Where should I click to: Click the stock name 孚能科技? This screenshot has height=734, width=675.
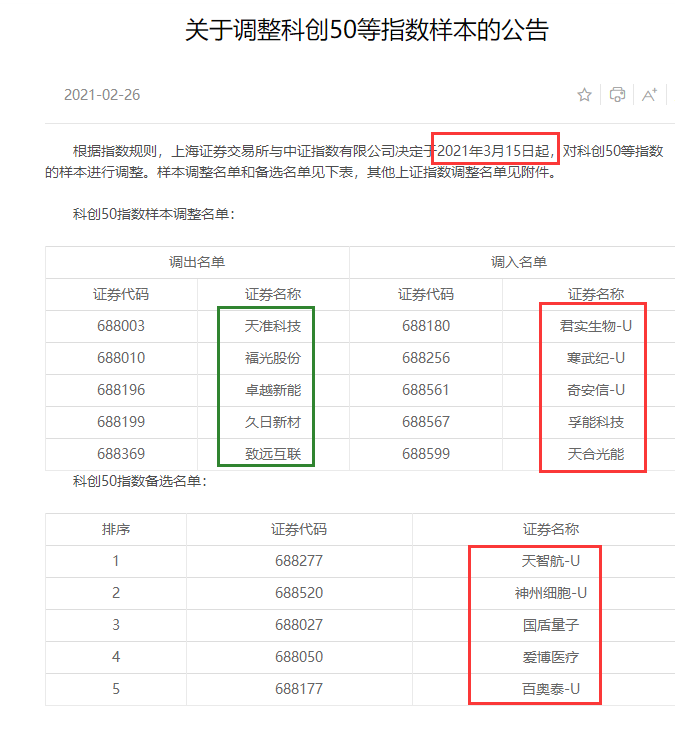point(595,422)
